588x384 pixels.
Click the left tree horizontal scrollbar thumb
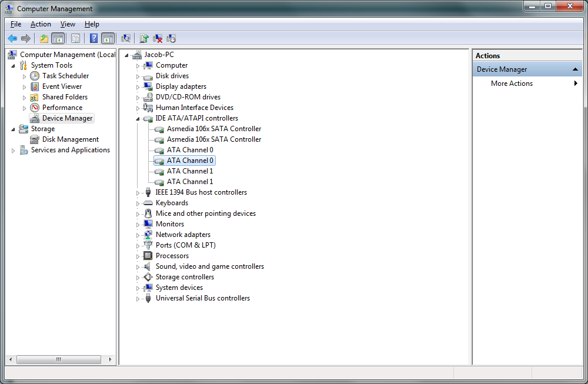(x=59, y=359)
